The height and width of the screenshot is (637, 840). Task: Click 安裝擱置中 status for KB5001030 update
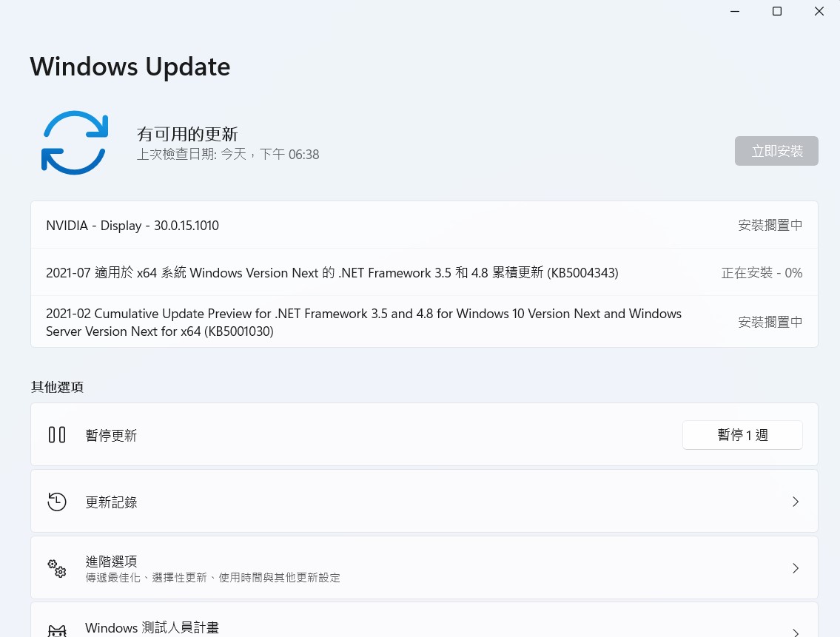(770, 322)
